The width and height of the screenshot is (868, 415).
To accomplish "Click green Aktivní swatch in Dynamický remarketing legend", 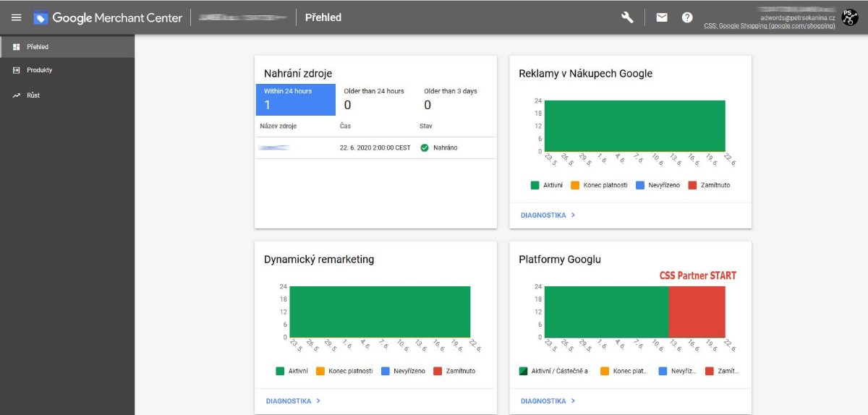I will (x=280, y=371).
